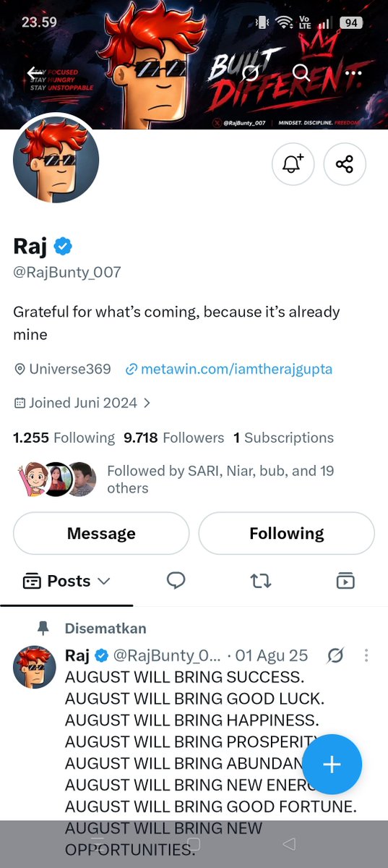Image resolution: width=388 pixels, height=868 pixels.
Task: Switch to the Reposts tab icon
Action: pos(261,581)
